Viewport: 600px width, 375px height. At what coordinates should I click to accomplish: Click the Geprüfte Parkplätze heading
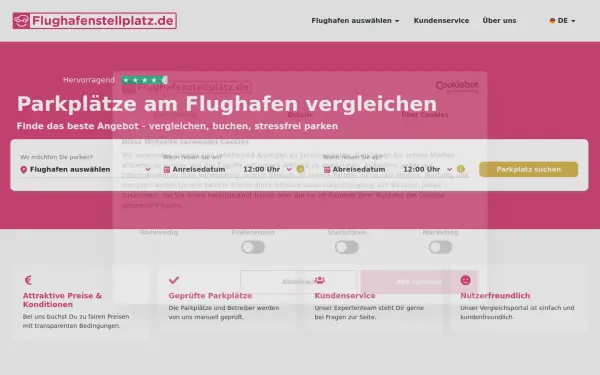210,296
